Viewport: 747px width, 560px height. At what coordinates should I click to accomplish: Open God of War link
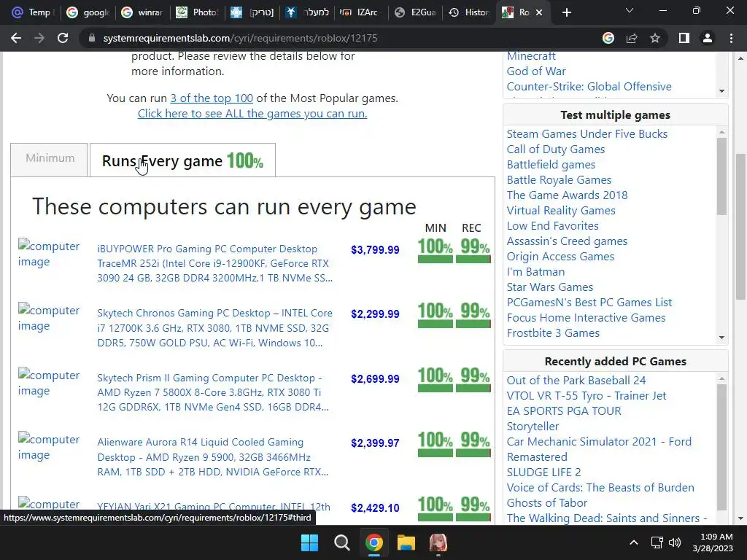[536, 71]
